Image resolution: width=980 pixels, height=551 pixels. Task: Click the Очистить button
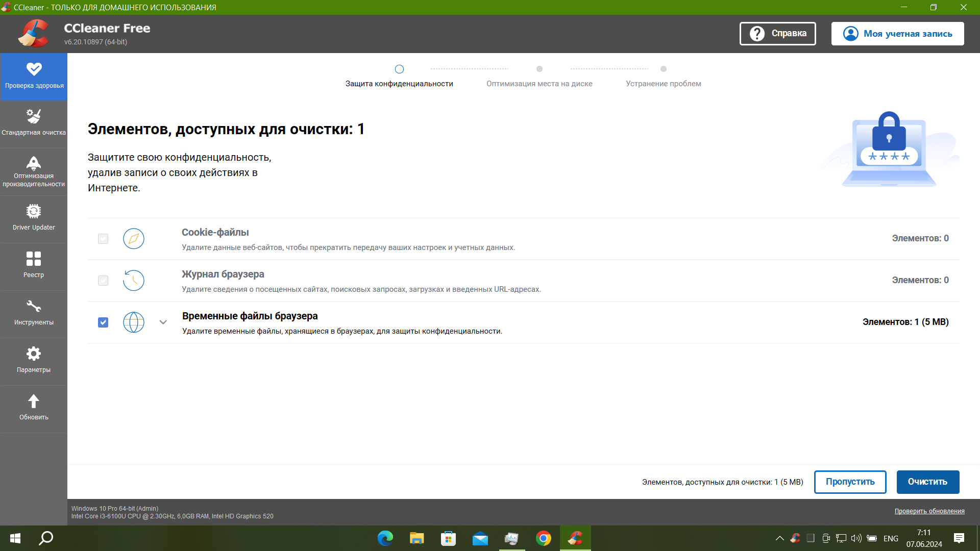tap(928, 482)
